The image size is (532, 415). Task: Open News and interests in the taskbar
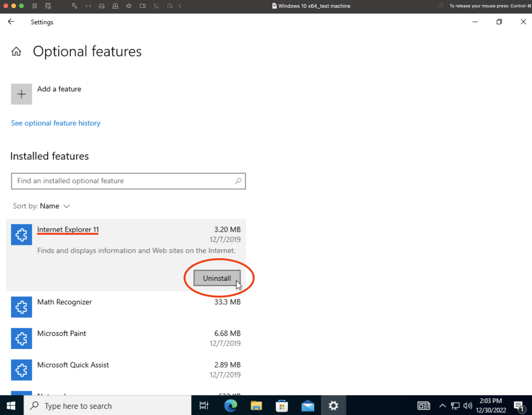[x=424, y=406]
